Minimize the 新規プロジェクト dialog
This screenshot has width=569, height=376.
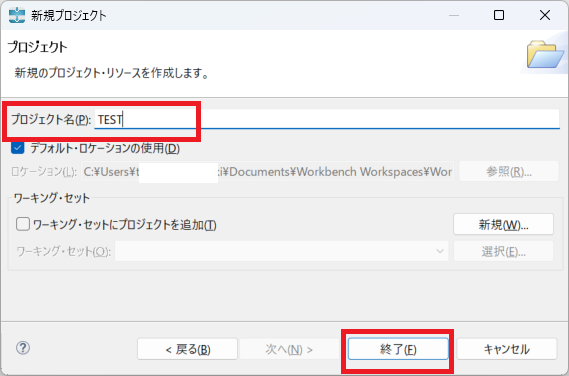pos(454,15)
